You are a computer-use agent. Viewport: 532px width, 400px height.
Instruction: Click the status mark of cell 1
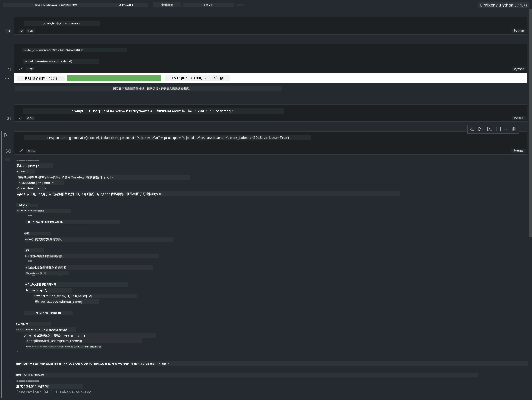[x=21, y=31]
